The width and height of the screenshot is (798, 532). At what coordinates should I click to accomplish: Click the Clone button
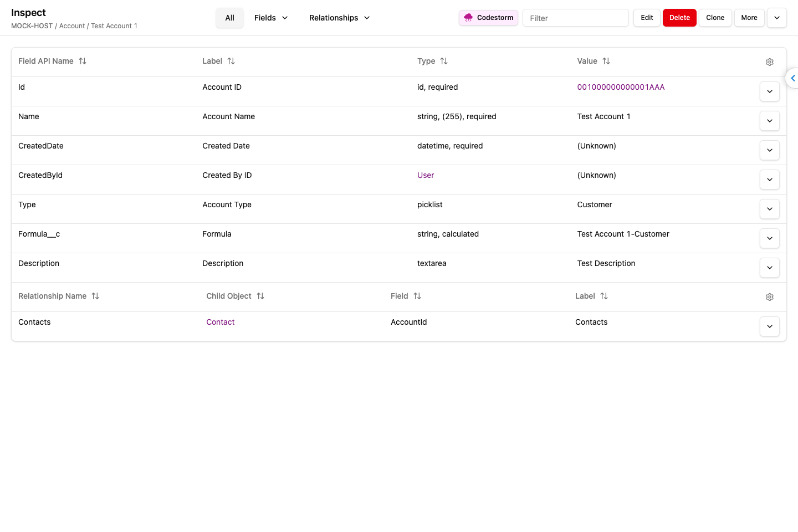[715, 18]
